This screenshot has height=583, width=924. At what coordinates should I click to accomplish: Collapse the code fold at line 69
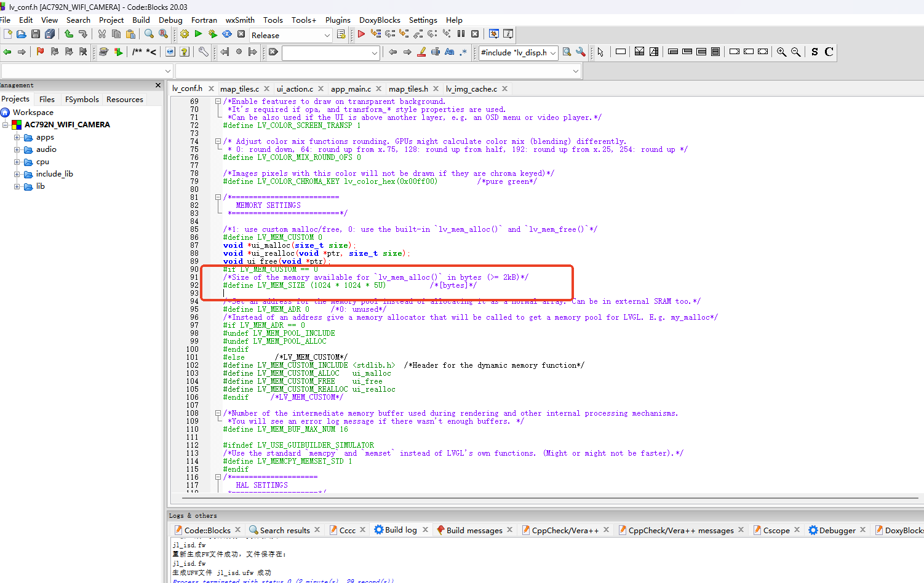point(218,101)
